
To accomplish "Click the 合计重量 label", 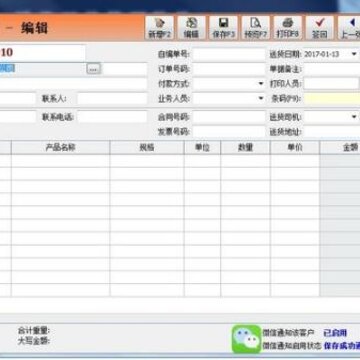I will (34, 331).
